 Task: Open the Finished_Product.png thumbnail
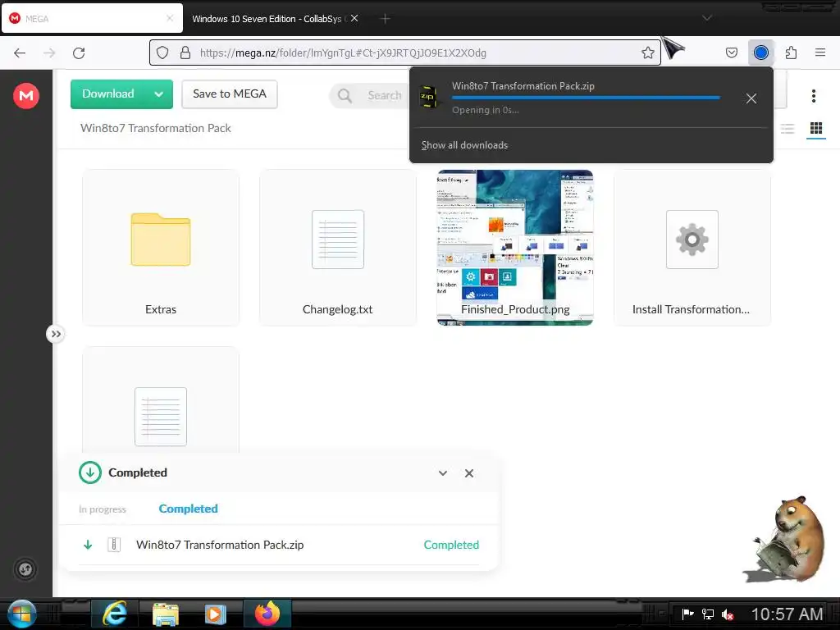tap(515, 248)
